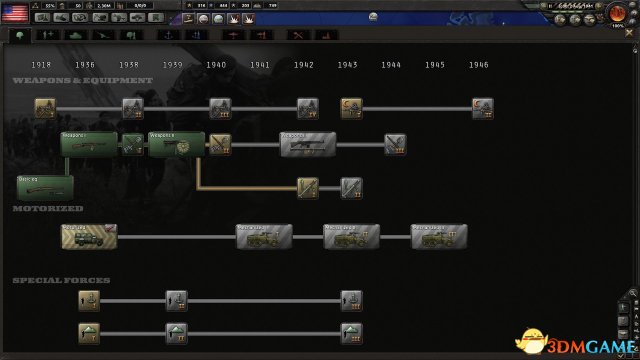Select Weapons II infantry equipment technology
This screenshot has height=360, width=640.
click(176, 144)
